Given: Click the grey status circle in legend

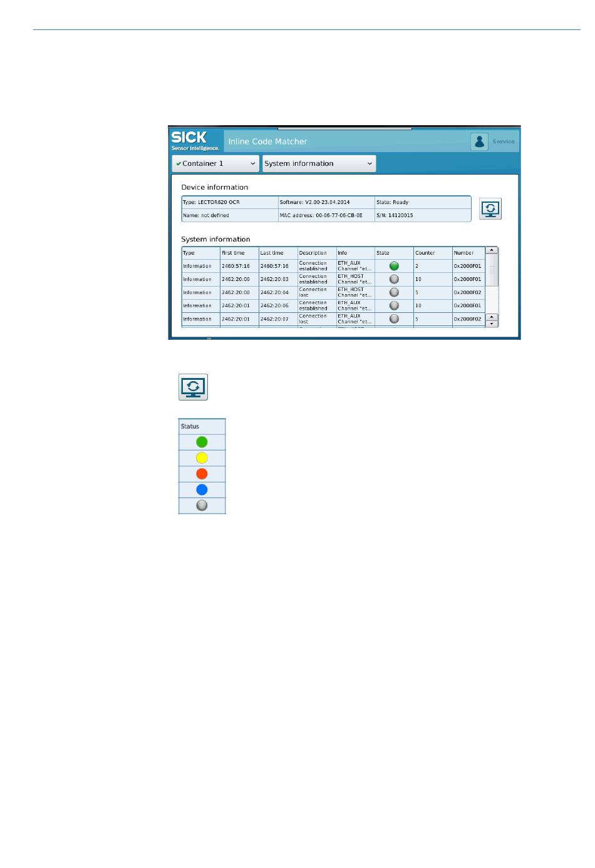Looking at the screenshot, I should (x=202, y=505).
